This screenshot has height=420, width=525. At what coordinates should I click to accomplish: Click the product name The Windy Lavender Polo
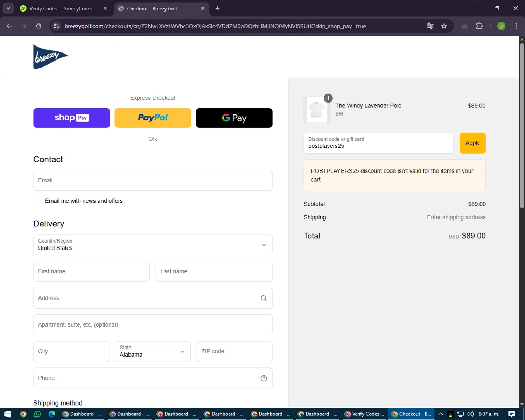(368, 106)
